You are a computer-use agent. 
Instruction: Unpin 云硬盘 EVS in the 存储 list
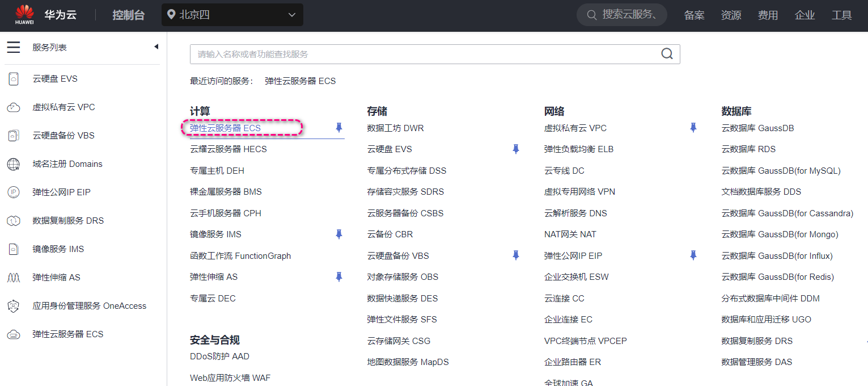[516, 149]
